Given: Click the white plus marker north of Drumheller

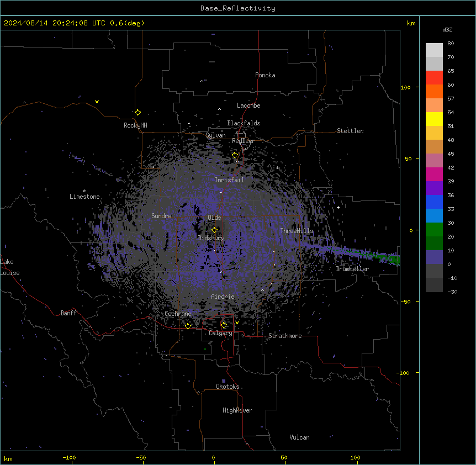Looking at the screenshot, I should click(x=338, y=207).
